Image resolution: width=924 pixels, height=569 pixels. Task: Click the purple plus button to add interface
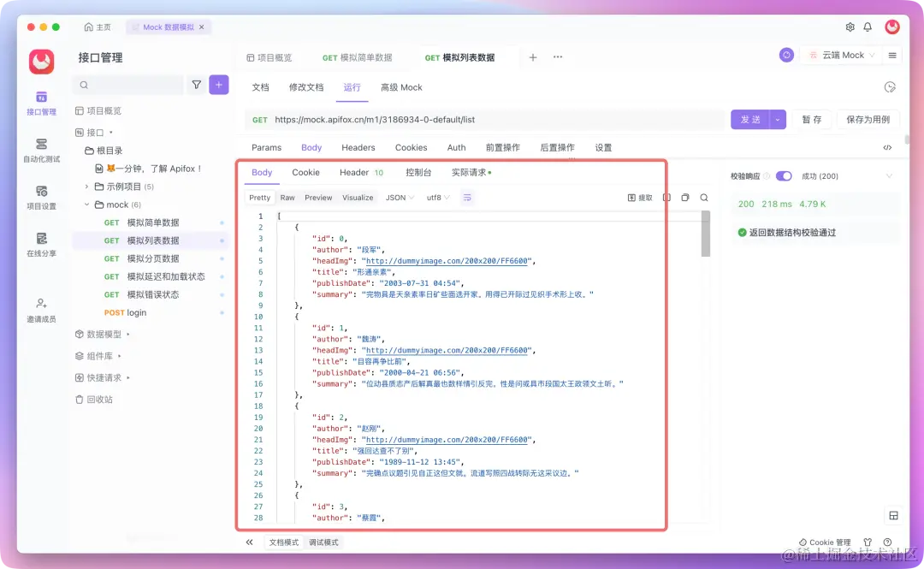[x=219, y=85]
